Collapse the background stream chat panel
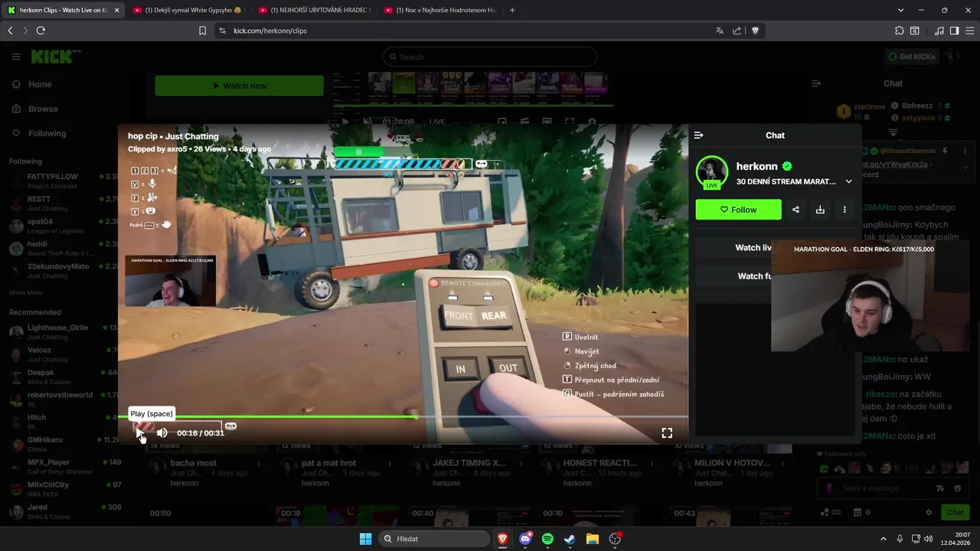980x551 pixels. coord(816,83)
